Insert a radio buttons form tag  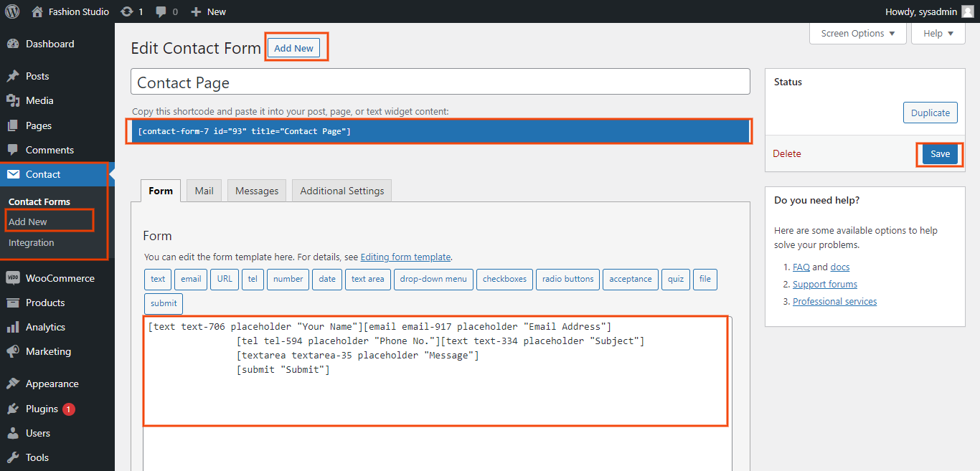coord(567,279)
